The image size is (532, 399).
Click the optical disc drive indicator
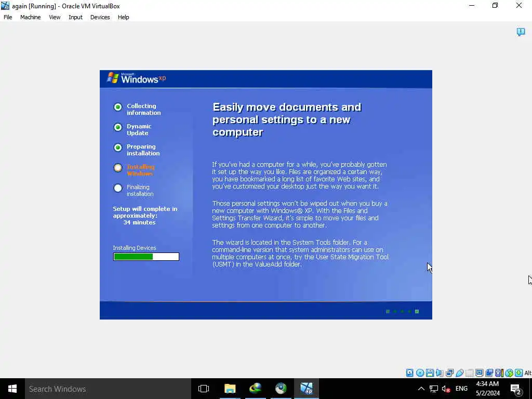click(420, 373)
